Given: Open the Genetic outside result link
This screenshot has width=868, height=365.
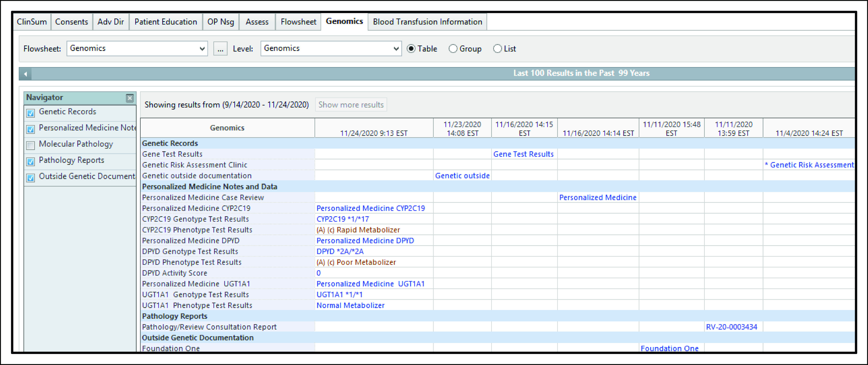Looking at the screenshot, I should pyautogui.click(x=462, y=176).
